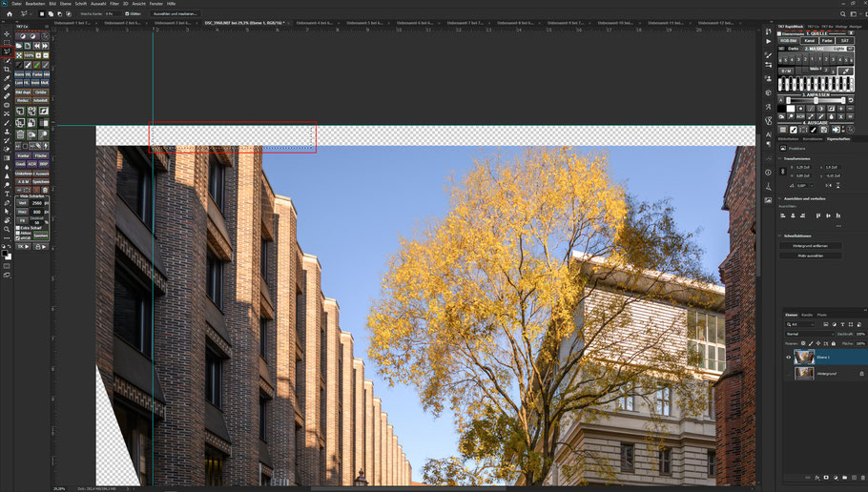Image resolution: width=868 pixels, height=492 pixels.
Task: Click Motiv auswählen button
Action: 811,256
